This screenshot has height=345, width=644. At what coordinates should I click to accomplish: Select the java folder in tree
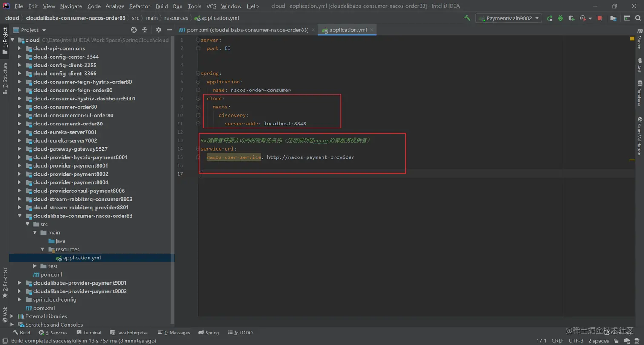[x=60, y=241]
